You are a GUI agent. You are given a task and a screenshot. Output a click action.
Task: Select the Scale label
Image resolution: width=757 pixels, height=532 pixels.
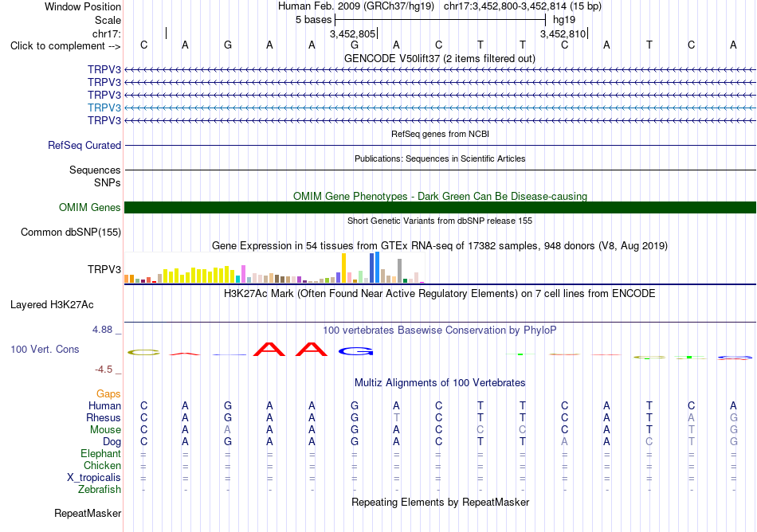pyautogui.click(x=108, y=20)
